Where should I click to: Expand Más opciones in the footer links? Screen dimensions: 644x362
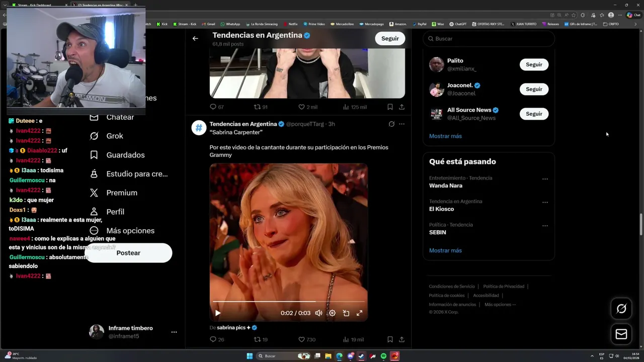tap(500, 305)
